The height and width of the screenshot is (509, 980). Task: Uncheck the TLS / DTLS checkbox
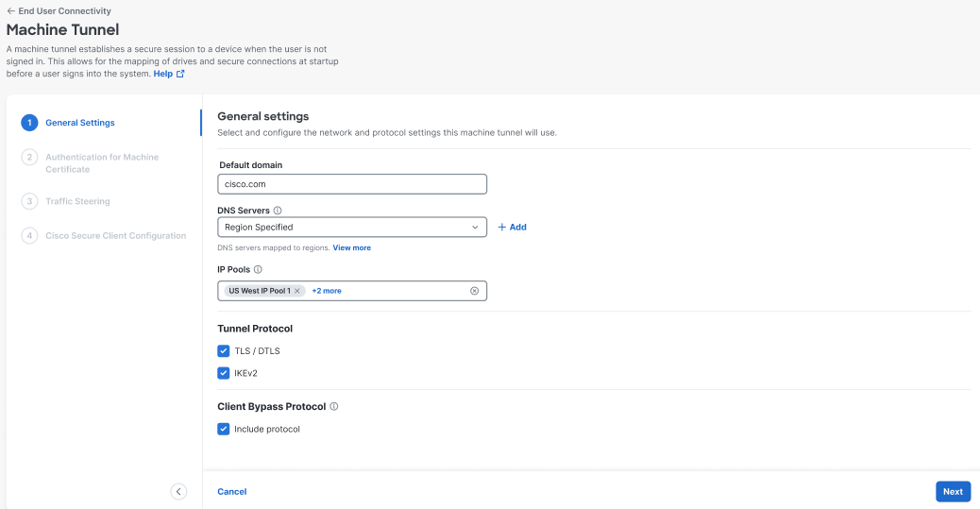[223, 350]
